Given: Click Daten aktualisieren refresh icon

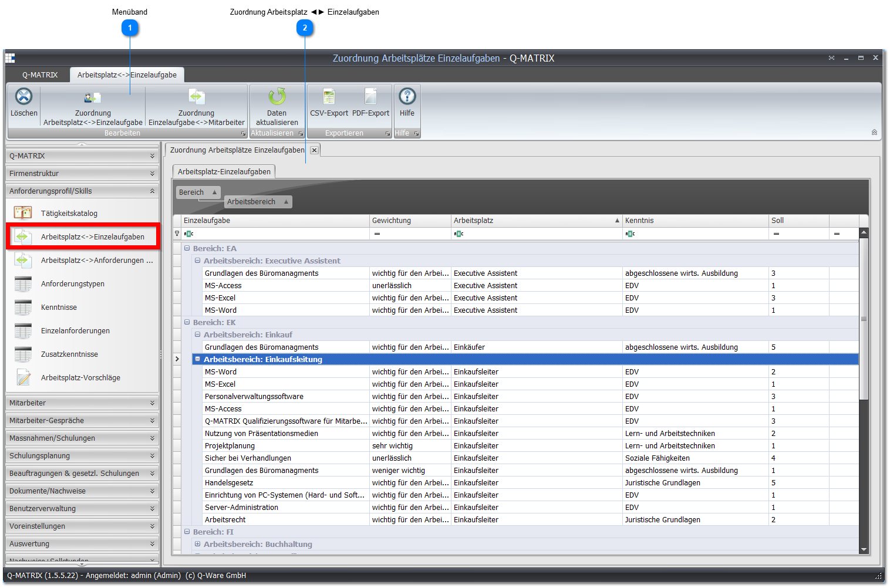Looking at the screenshot, I should click(277, 96).
